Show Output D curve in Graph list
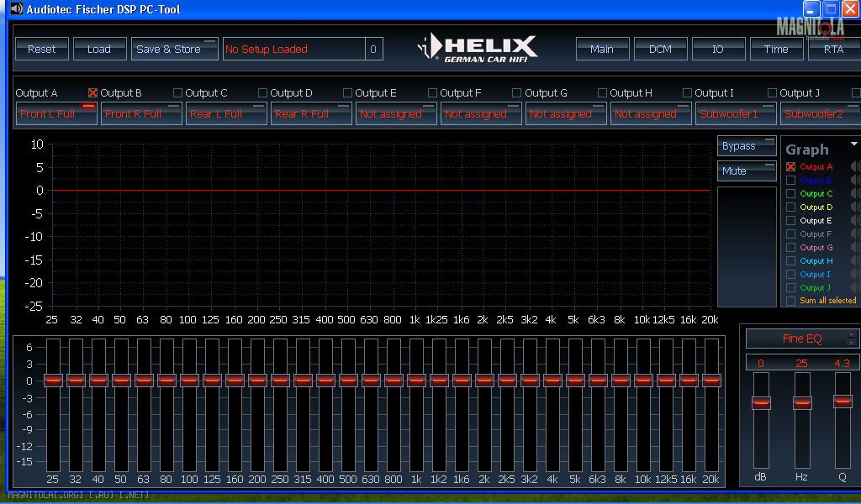Viewport: 861px width, 504px height. (x=790, y=207)
